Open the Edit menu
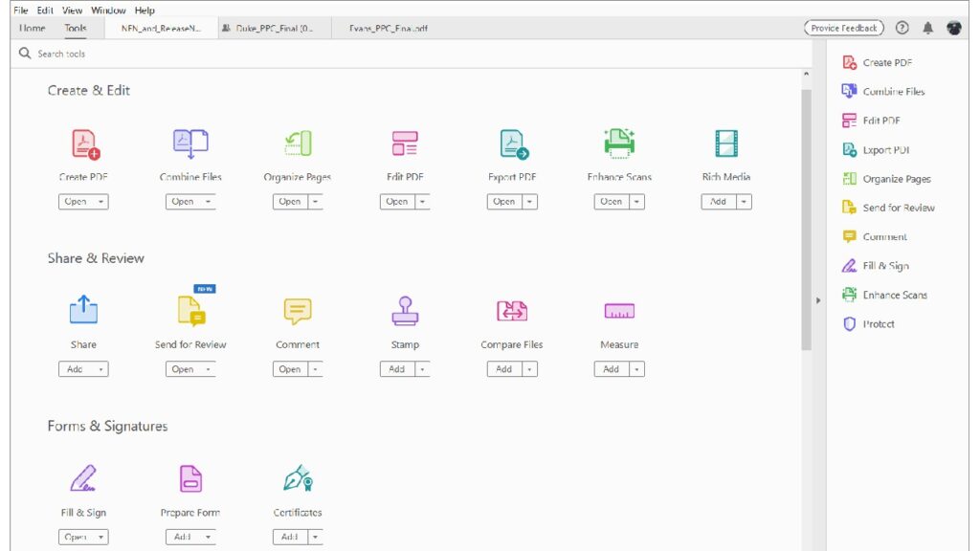Screen dimensions: 980x551 [x=45, y=10]
